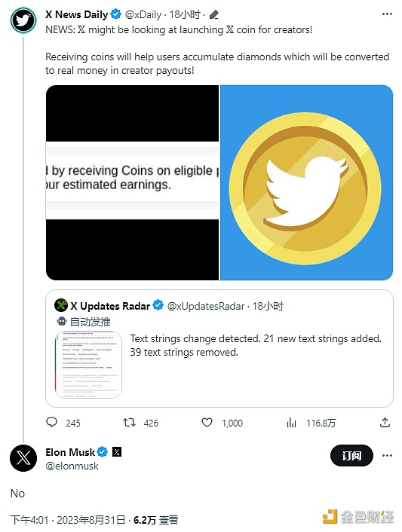
Task: Open the quoted tweet text strings thumbnail
Action: click(x=88, y=365)
